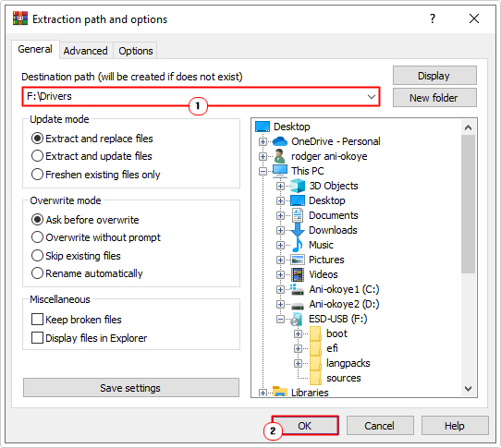Click the Save settings button
This screenshot has height=448, width=501.
131,388
